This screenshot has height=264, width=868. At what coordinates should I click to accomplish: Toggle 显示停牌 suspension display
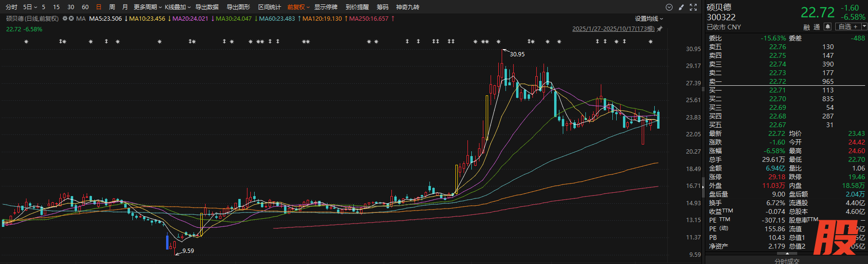(326, 7)
